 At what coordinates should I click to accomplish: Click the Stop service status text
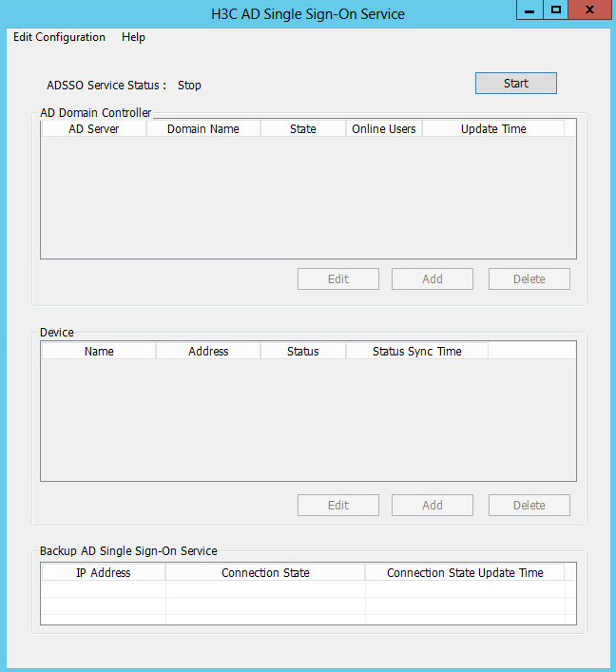pos(189,86)
